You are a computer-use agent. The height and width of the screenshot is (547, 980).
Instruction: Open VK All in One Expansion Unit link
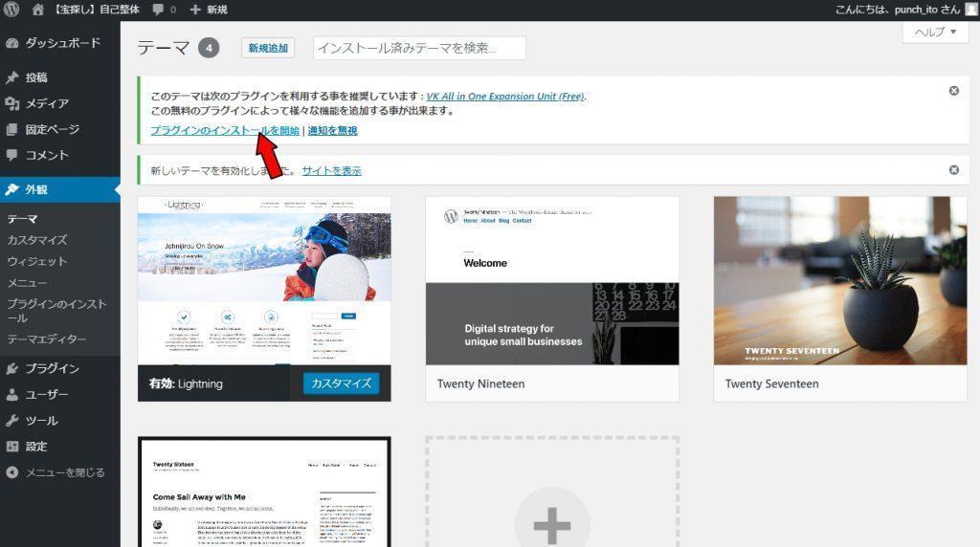[x=505, y=97]
